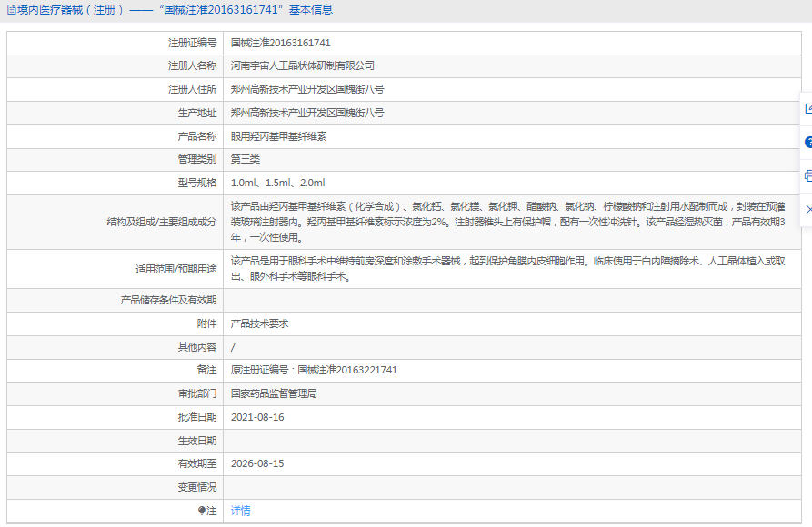812x527 pixels.
Task: Click the 生产地址 address value
Action: coord(306,113)
